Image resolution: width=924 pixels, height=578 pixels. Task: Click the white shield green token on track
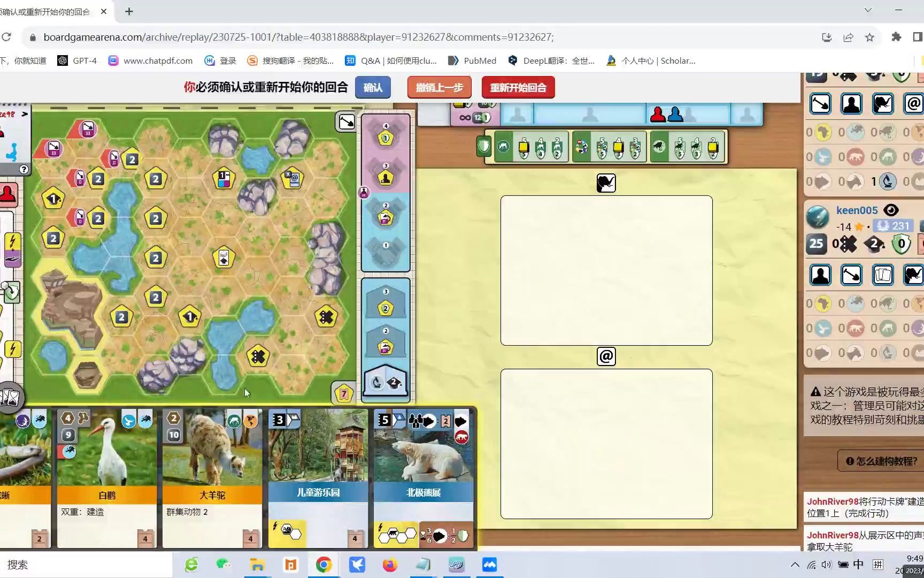point(483,146)
